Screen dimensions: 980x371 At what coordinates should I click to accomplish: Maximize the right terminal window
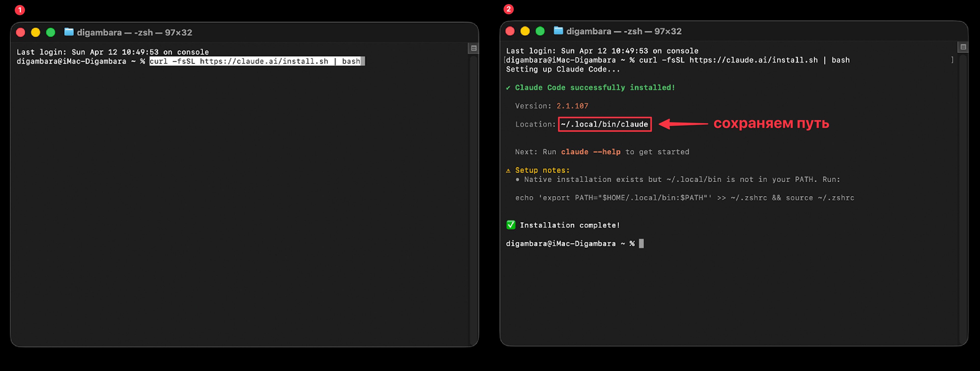pyautogui.click(x=540, y=31)
